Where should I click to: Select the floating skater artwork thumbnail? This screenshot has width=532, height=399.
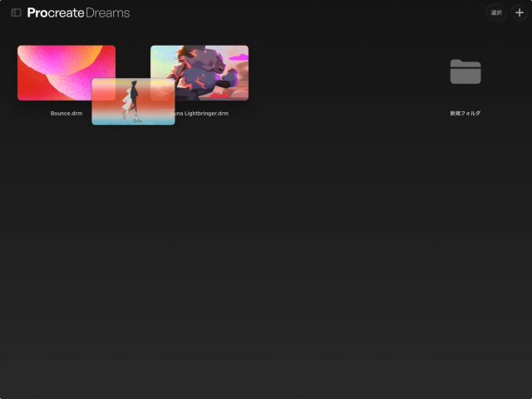(133, 101)
